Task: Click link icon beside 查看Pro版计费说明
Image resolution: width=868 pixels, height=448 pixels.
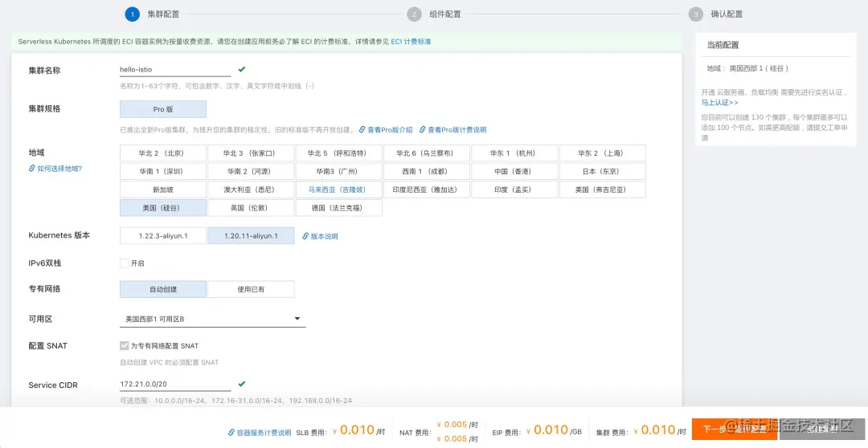Action: pos(423,130)
